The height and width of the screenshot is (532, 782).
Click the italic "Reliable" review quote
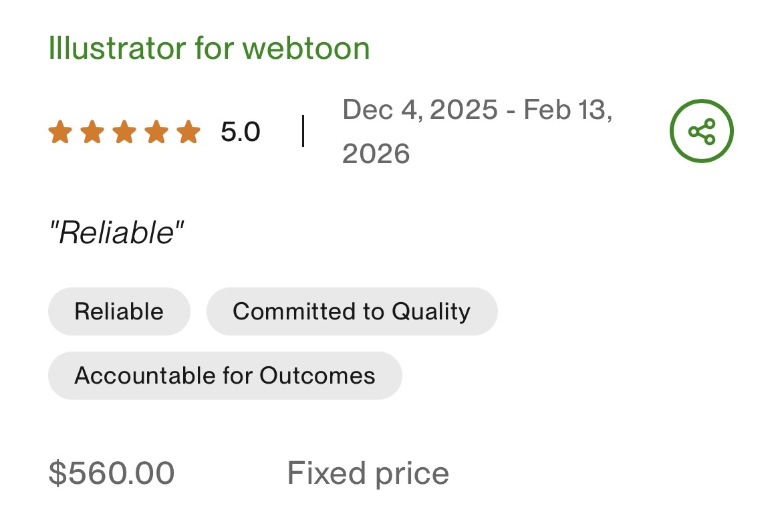[116, 233]
